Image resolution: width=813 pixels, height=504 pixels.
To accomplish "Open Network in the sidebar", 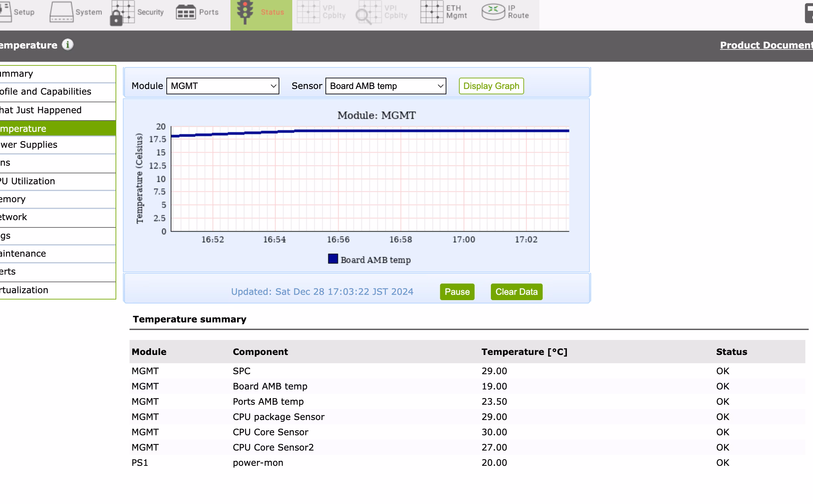I will pos(58,217).
